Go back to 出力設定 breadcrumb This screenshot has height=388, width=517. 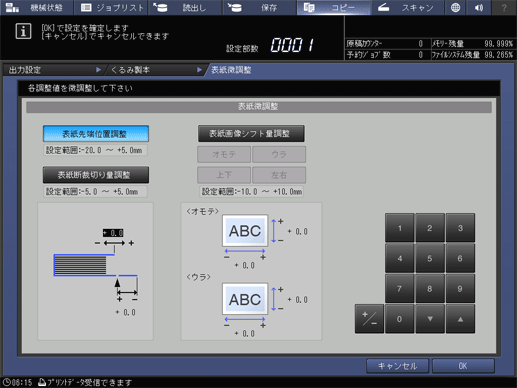tap(53, 70)
